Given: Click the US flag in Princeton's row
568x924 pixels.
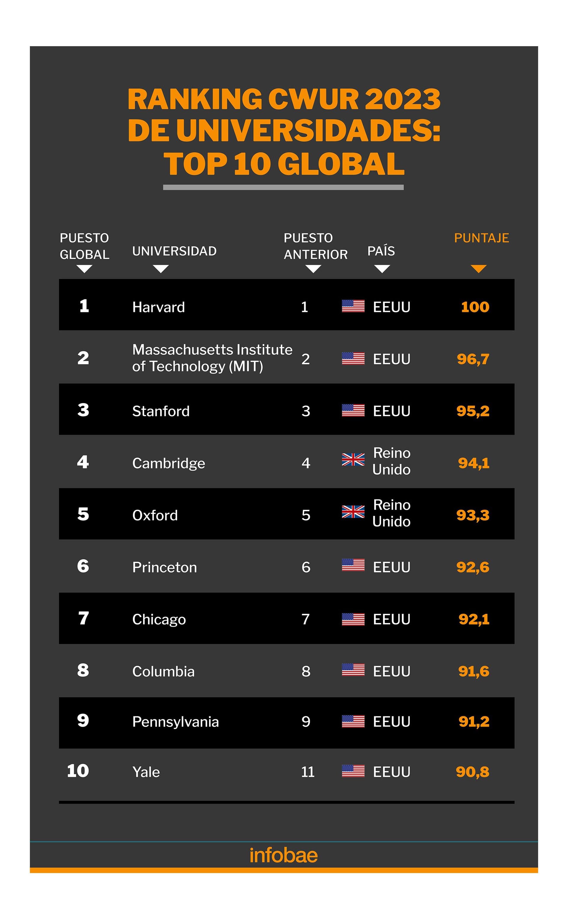Looking at the screenshot, I should (x=353, y=565).
